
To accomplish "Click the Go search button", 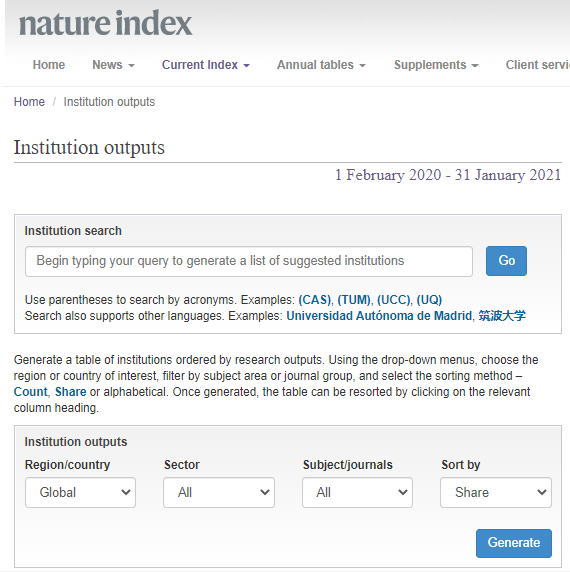I will (x=506, y=261).
